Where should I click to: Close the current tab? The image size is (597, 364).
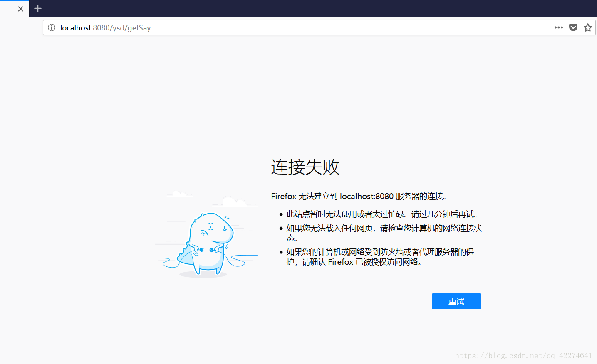pos(20,8)
